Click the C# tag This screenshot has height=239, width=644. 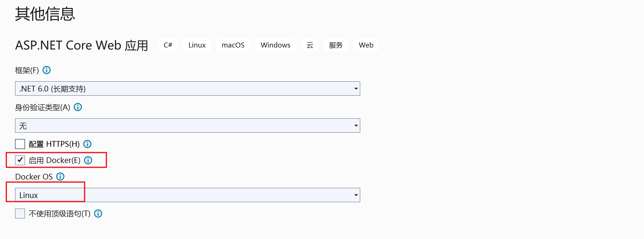[168, 45]
